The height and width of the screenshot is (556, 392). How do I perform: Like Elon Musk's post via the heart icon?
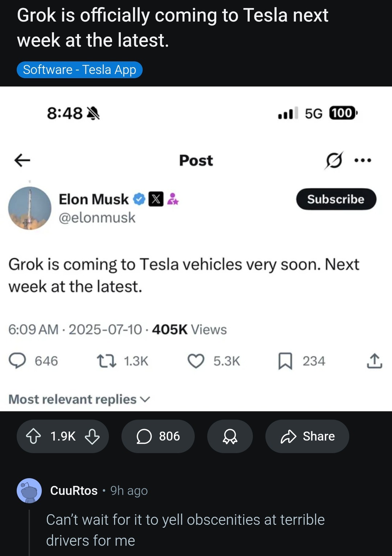(x=196, y=361)
